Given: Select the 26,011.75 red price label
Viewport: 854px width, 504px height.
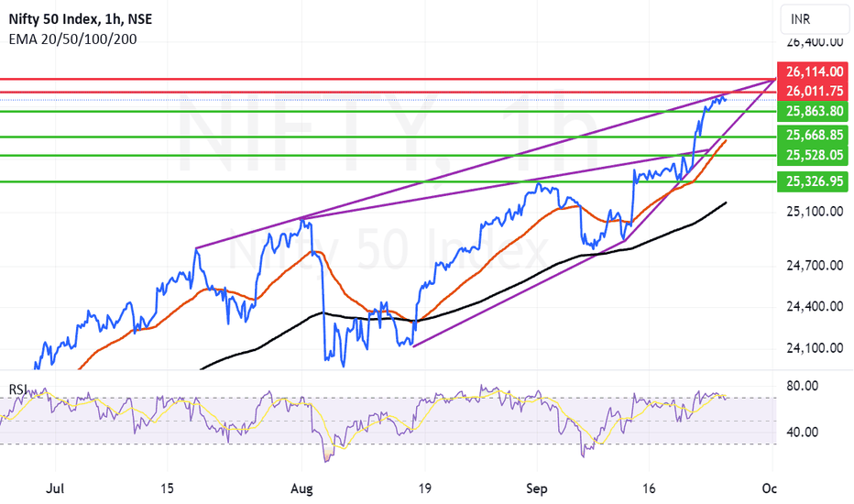Looking at the screenshot, I should [x=812, y=91].
